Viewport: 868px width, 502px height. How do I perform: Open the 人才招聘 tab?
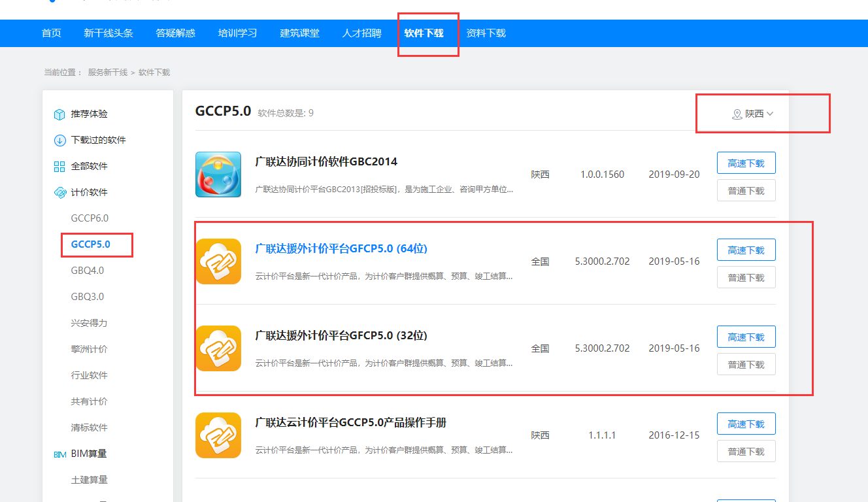(x=362, y=33)
